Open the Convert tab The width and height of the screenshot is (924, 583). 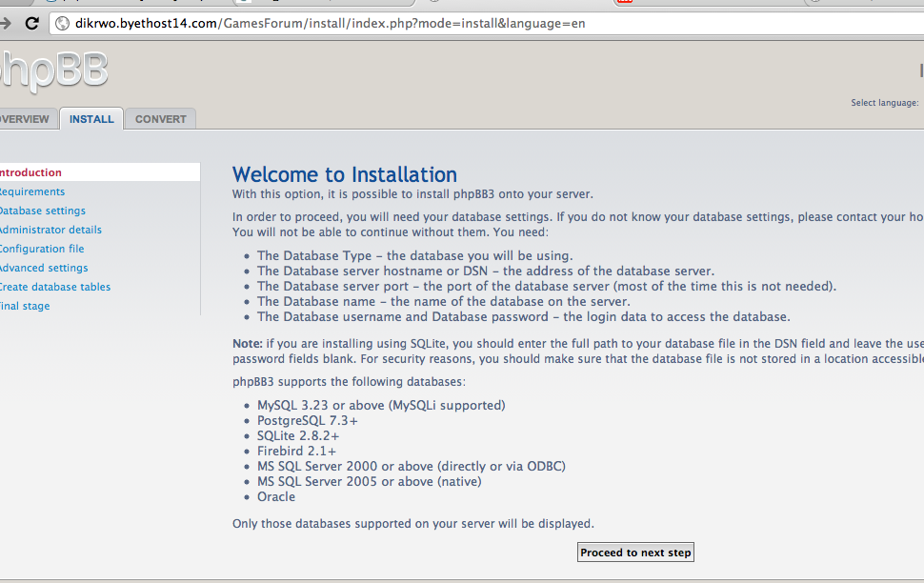pyautogui.click(x=160, y=119)
